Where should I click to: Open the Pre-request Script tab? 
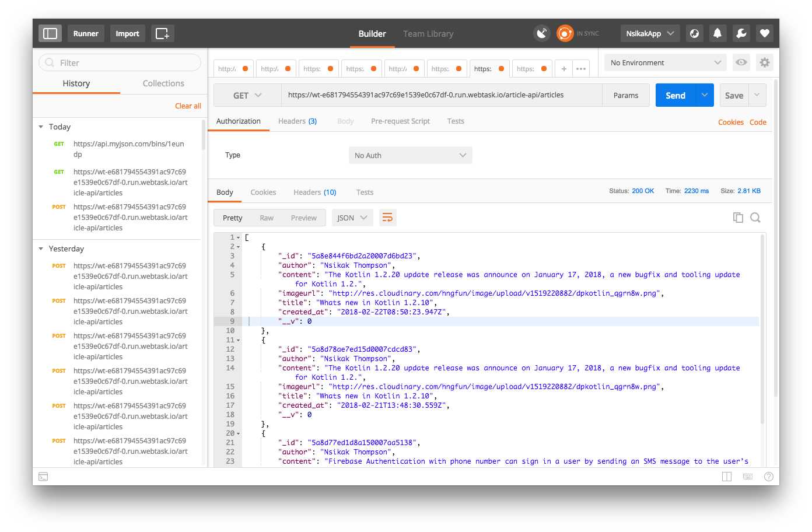[x=401, y=121]
